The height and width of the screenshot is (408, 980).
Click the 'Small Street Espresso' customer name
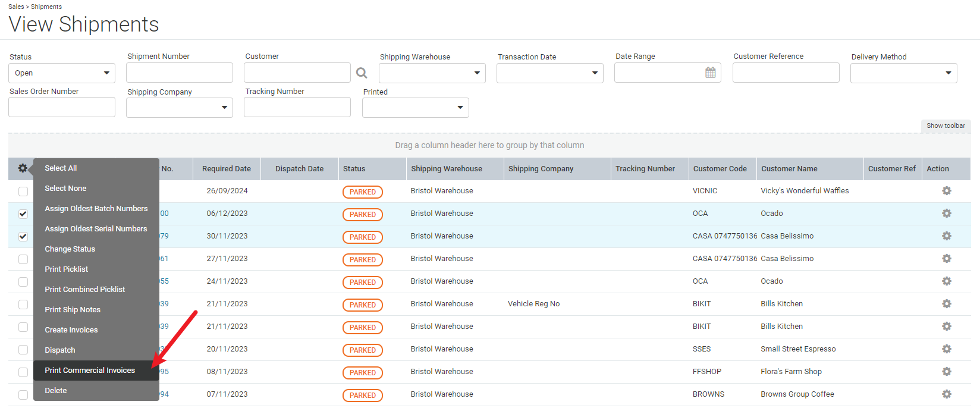pos(798,349)
